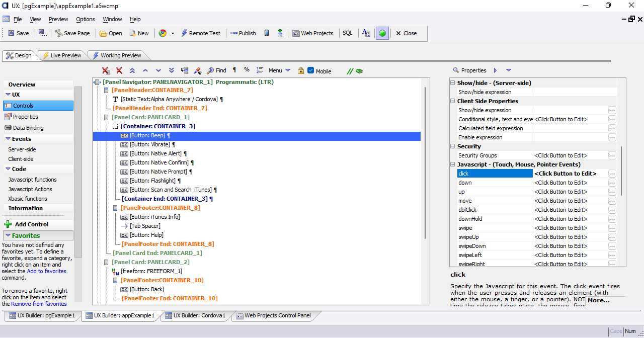
Task: Click the green book icon
Action: [x=359, y=71]
